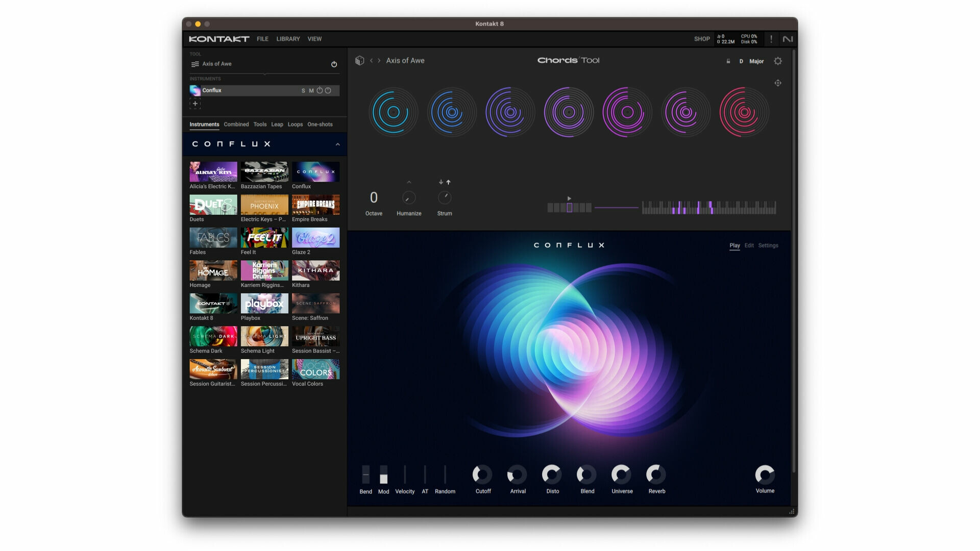Image resolution: width=980 pixels, height=551 pixels.
Task: Trigger the third indigo chord circle
Action: [x=510, y=112]
